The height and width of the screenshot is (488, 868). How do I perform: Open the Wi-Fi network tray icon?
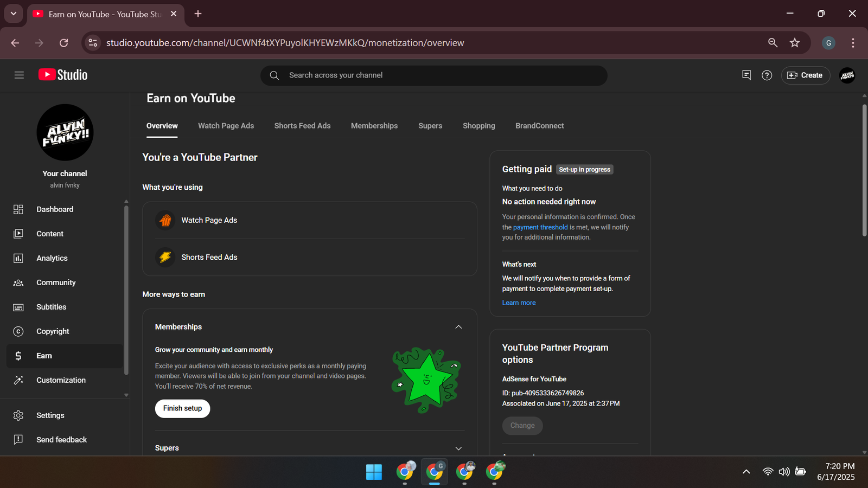[768, 472]
